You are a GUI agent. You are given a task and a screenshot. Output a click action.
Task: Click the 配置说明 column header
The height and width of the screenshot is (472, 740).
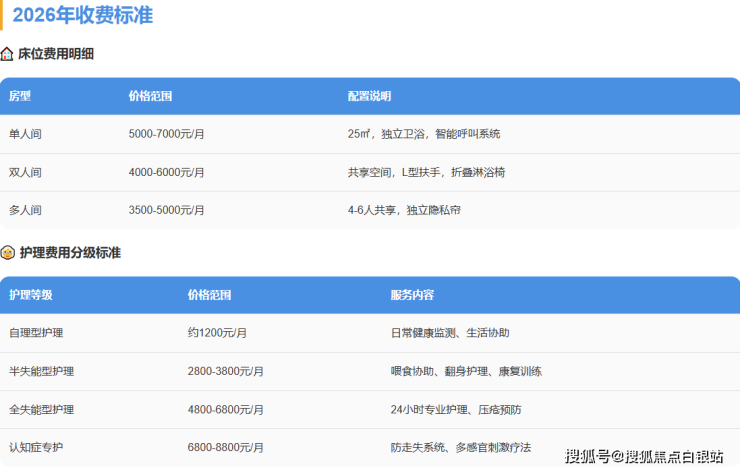point(369,96)
